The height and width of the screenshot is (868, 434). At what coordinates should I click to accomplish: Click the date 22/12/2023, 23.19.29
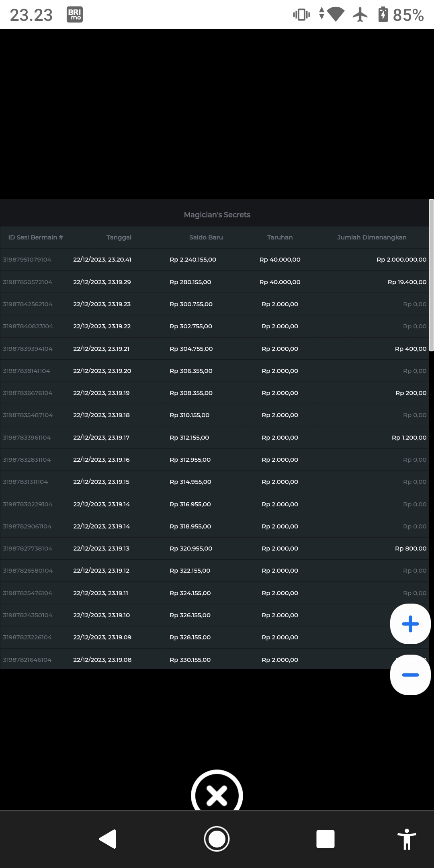tap(102, 282)
